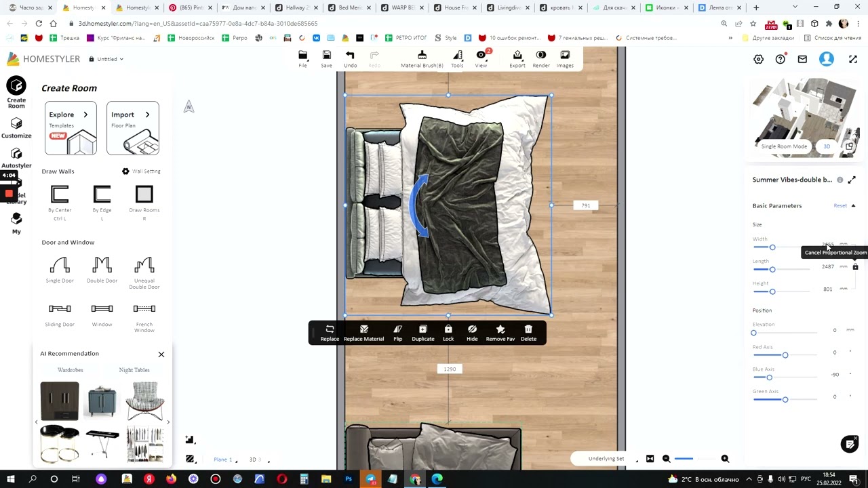Open the My sidebar section
Image resolution: width=868 pixels, height=488 pixels.
point(16,222)
